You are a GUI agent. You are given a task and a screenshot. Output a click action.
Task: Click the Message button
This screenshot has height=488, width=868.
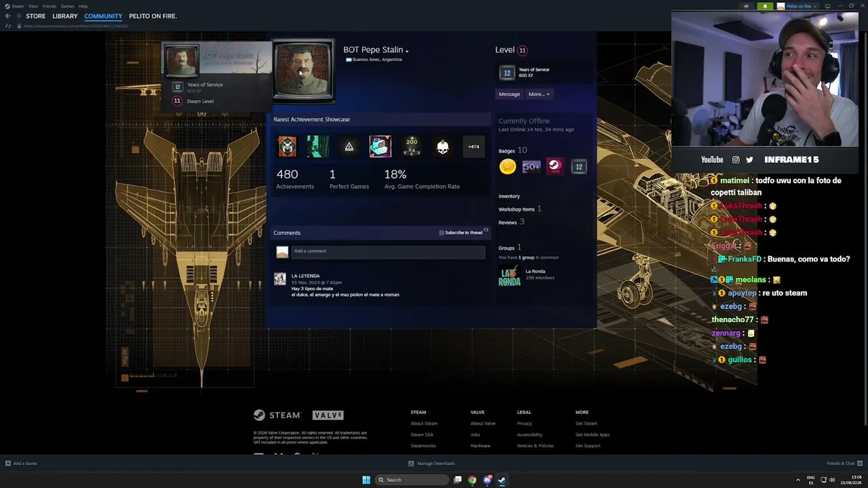pyautogui.click(x=509, y=94)
